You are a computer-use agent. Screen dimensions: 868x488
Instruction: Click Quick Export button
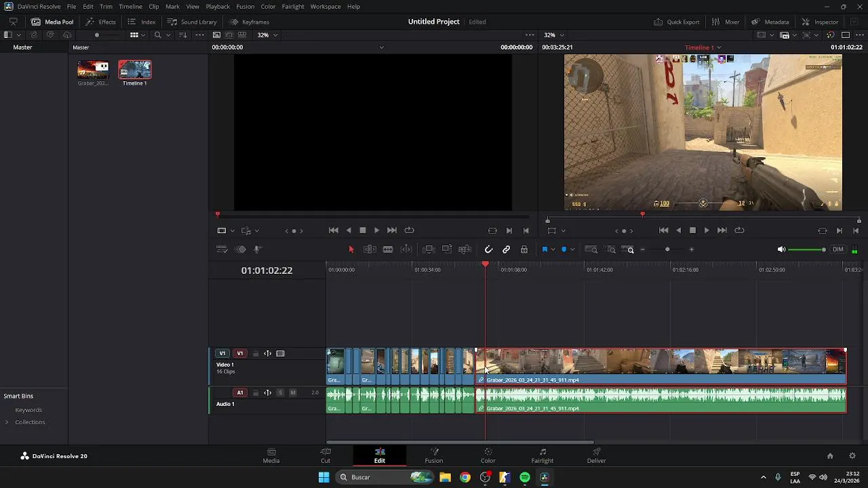(677, 22)
